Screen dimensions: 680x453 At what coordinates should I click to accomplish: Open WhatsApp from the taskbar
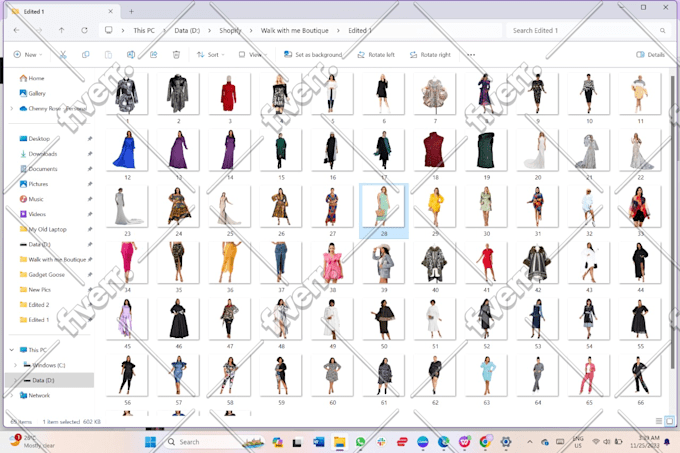(360, 442)
